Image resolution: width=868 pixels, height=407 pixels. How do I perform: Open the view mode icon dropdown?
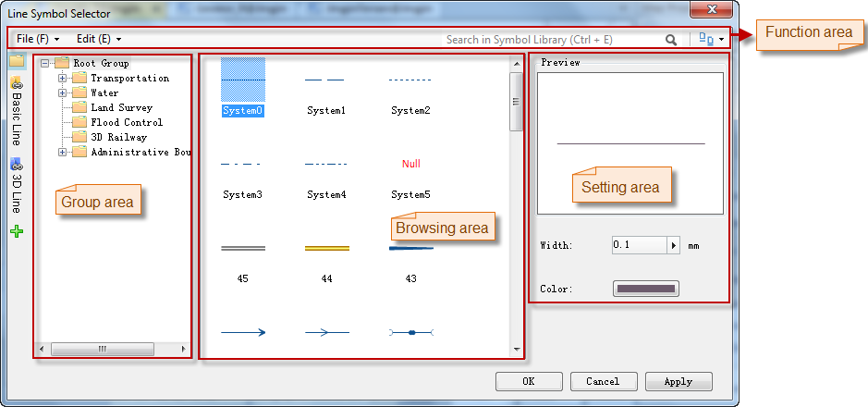[710, 40]
